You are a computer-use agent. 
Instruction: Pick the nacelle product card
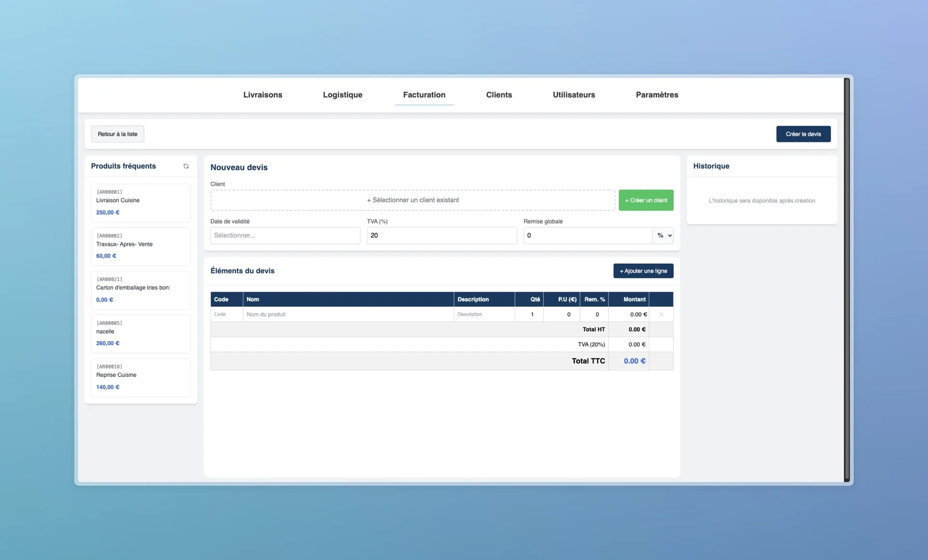[x=141, y=333]
